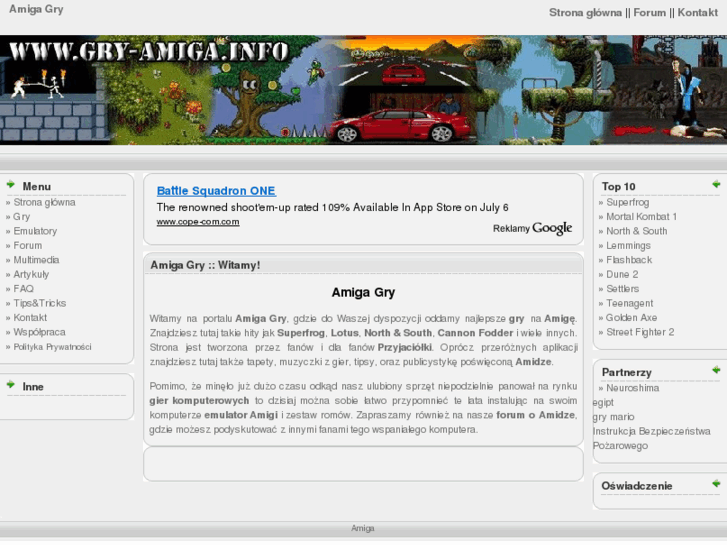The height and width of the screenshot is (545, 727).
Task: Open the egipt partner link
Action: (x=603, y=403)
